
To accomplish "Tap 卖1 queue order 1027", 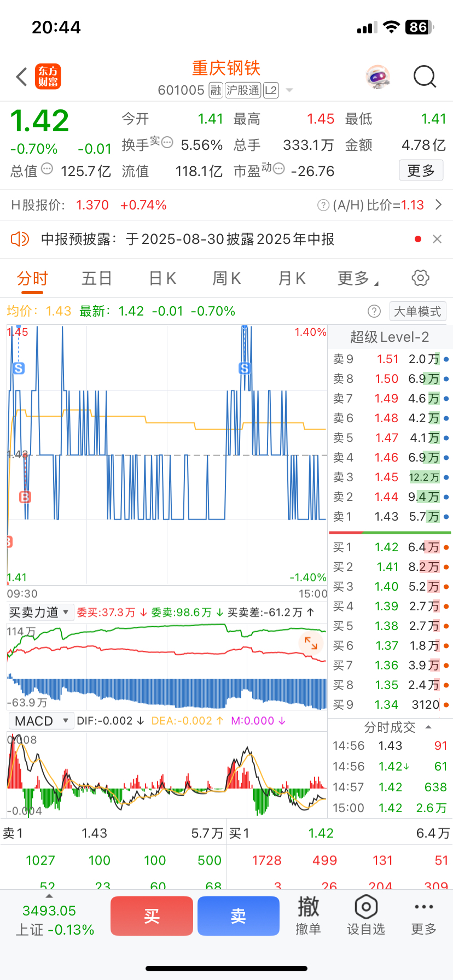I will point(40,861).
